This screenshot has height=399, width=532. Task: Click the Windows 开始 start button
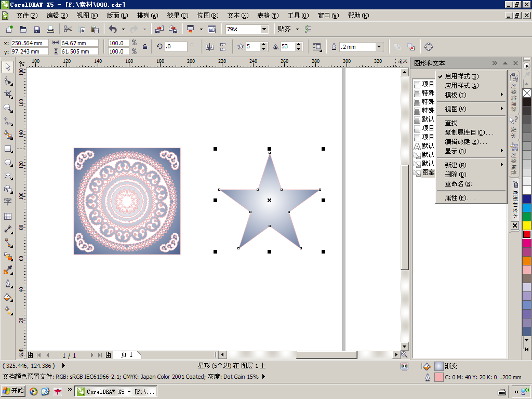[x=14, y=391]
